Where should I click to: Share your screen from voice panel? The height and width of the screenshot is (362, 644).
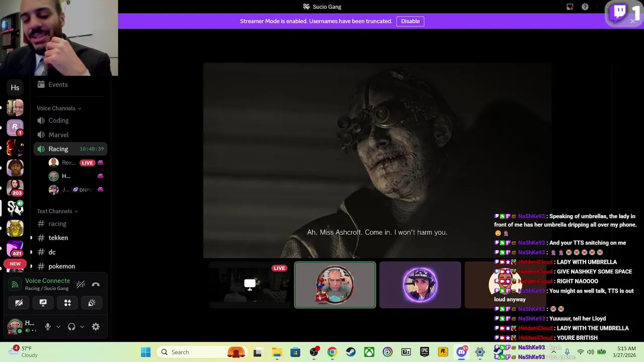(43, 303)
